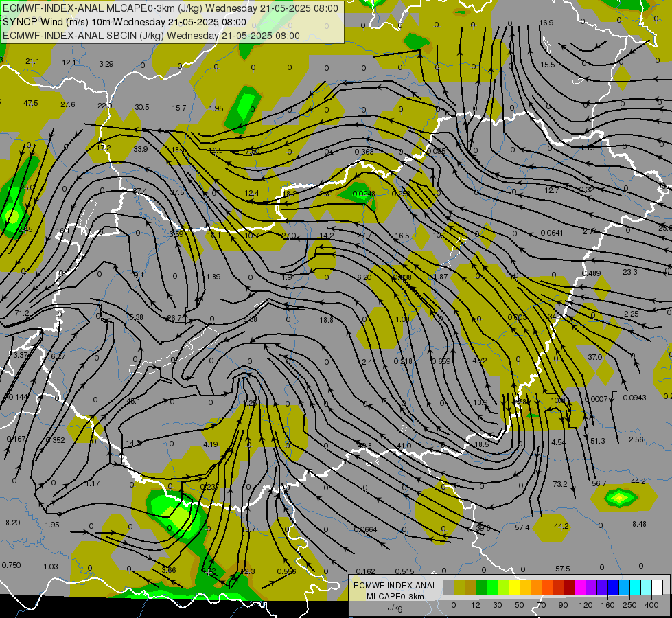This screenshot has height=618, width=672.
Task: Click the map value 47.5
Action: click(x=31, y=104)
